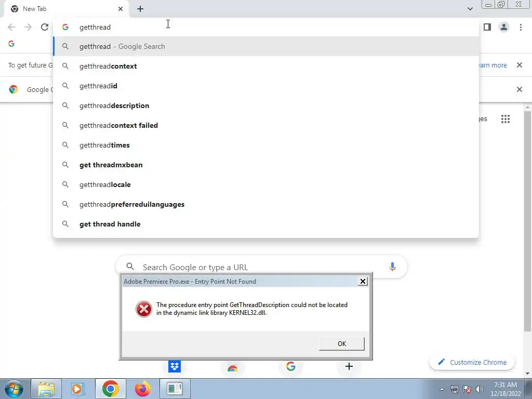Click the network tray icon

pyautogui.click(x=454, y=389)
